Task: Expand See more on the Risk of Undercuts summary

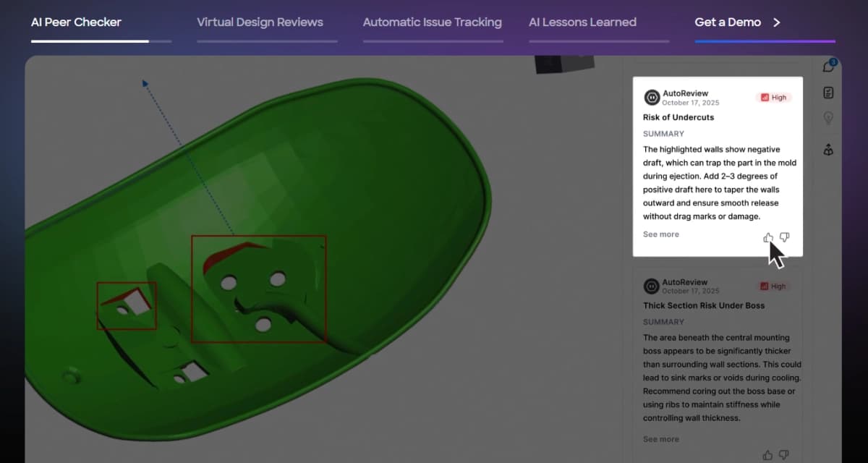Action: pyautogui.click(x=660, y=234)
